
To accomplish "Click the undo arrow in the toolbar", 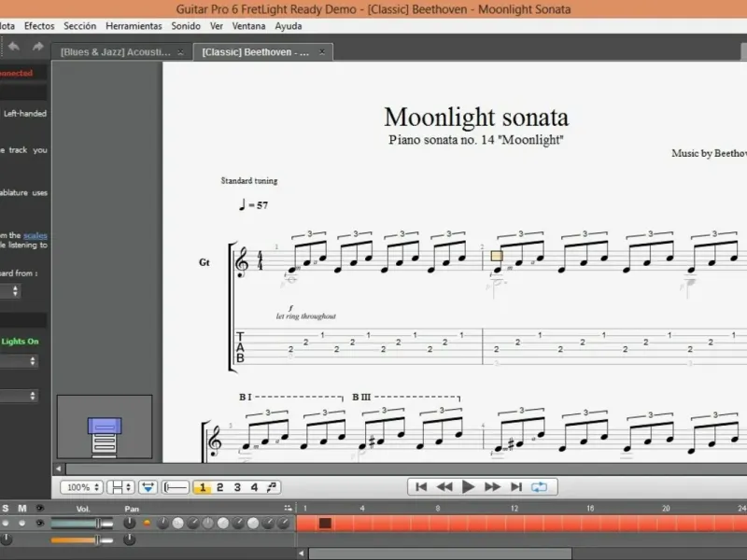I will [14, 47].
